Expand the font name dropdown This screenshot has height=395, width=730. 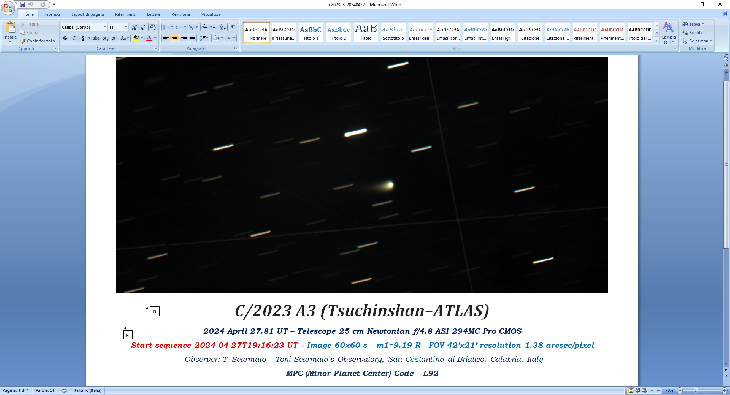click(x=104, y=27)
